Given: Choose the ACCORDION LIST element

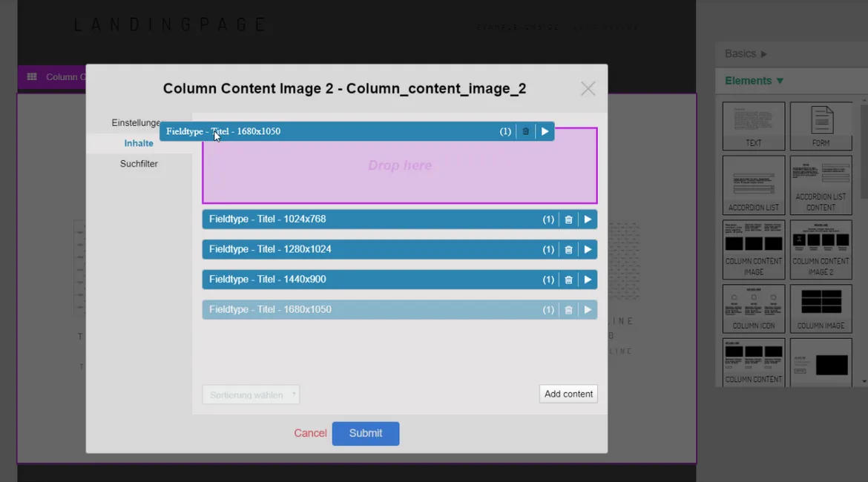Looking at the screenshot, I should pos(754,185).
